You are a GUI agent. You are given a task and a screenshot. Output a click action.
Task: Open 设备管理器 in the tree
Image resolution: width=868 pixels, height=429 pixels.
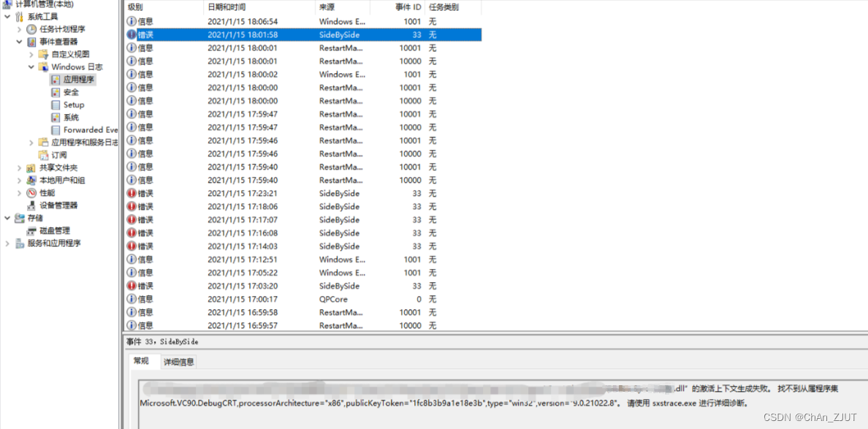pyautogui.click(x=58, y=205)
